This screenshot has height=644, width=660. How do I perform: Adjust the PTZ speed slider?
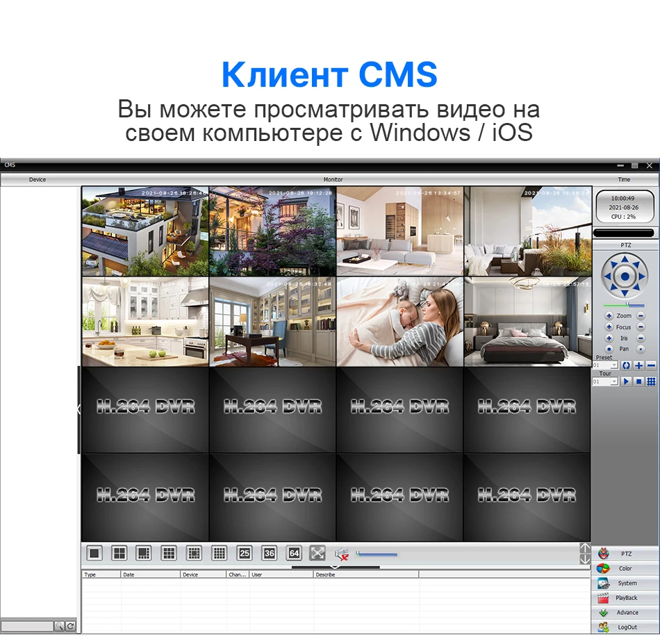click(x=625, y=305)
